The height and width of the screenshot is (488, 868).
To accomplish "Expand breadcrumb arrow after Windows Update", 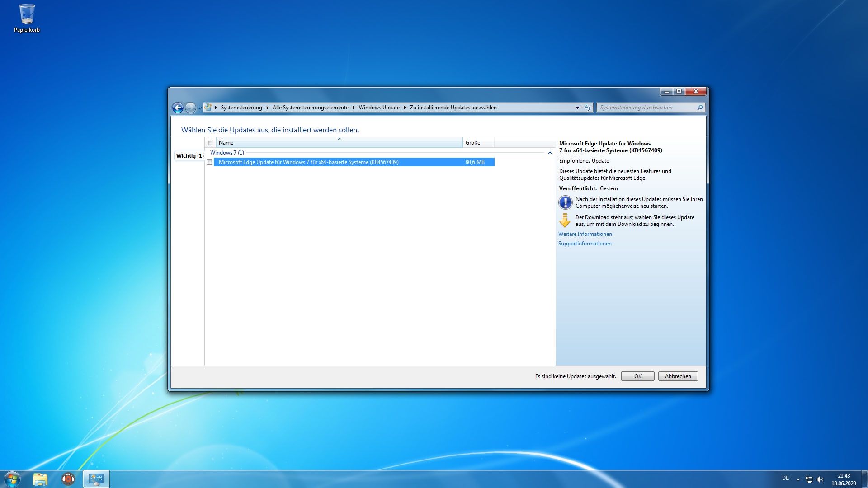I will click(x=405, y=108).
